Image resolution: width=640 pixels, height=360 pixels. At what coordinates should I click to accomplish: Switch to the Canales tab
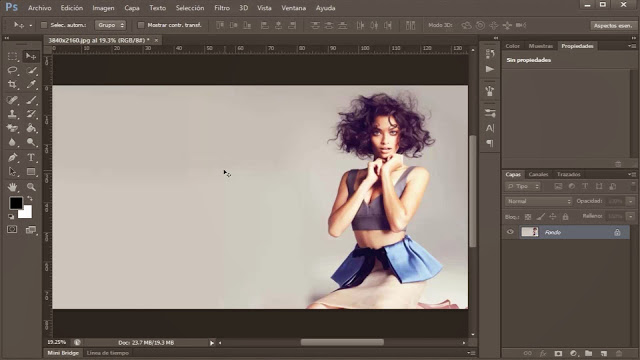pos(538,174)
